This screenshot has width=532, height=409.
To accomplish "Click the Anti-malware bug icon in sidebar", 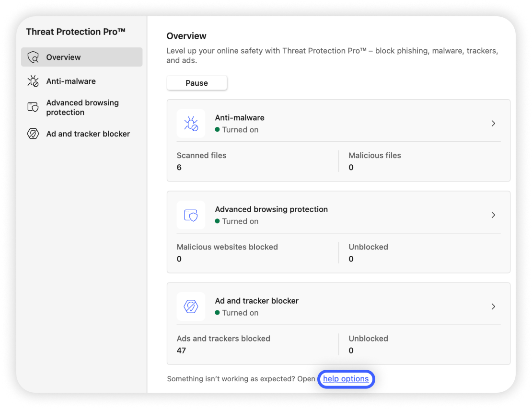I will [33, 81].
